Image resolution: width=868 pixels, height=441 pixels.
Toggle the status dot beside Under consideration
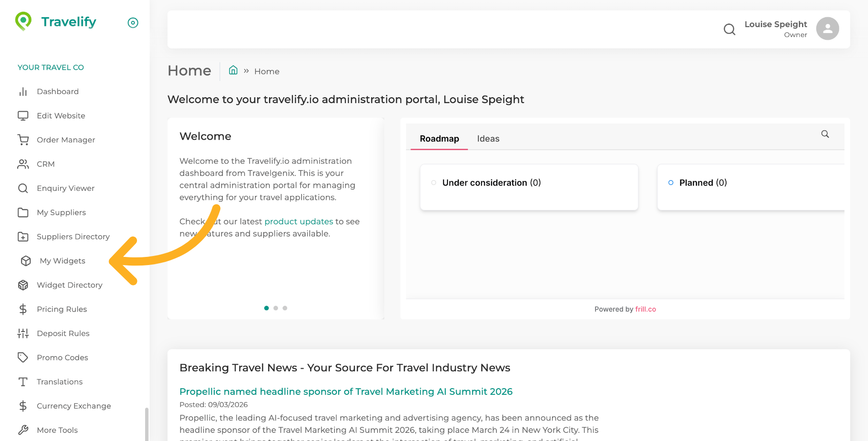point(434,183)
